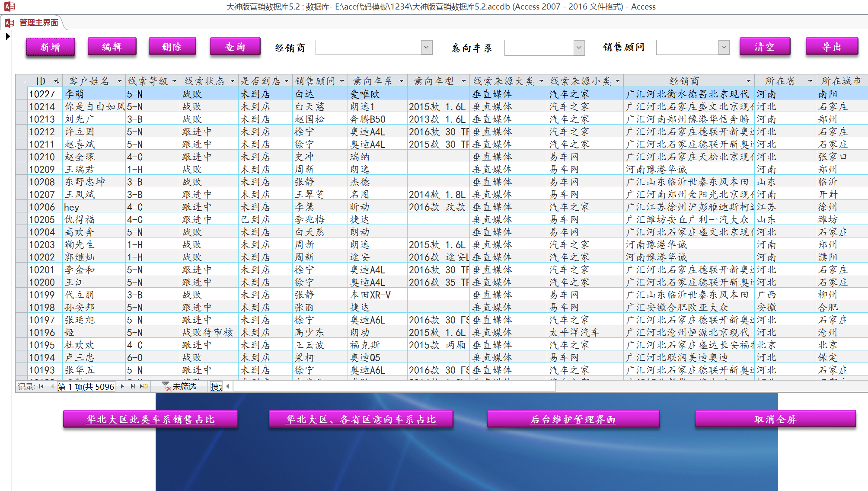Open the 销售顾问 combo box dropdown arrow
Screen dimensions: 868x491
click(724, 47)
